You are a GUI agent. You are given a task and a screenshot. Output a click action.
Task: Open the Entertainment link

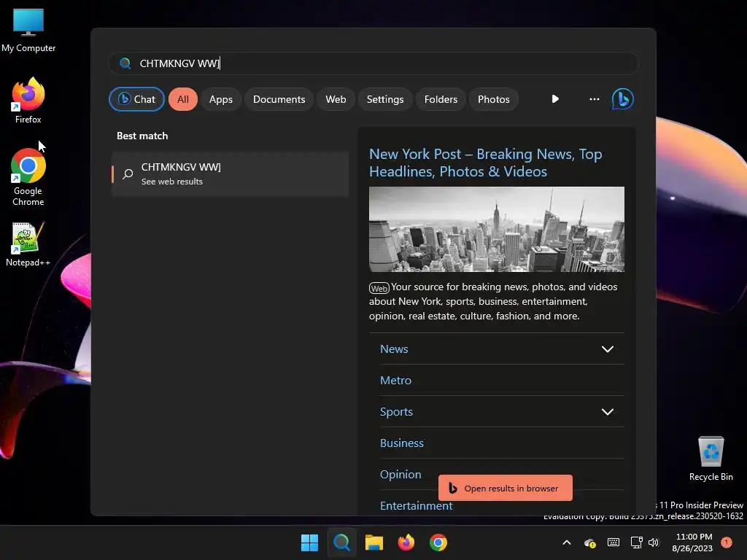pyautogui.click(x=416, y=506)
